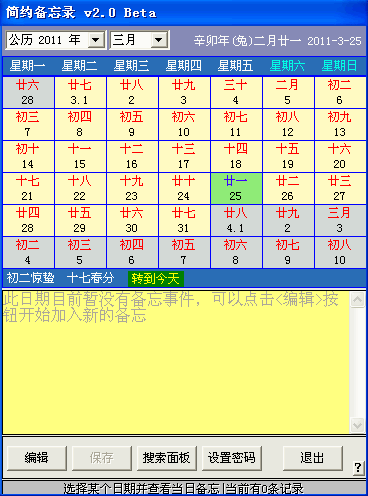Image resolution: width=368 pixels, height=496 pixels.
Task: Click the 星期六 weekday header
Action: tap(287, 66)
